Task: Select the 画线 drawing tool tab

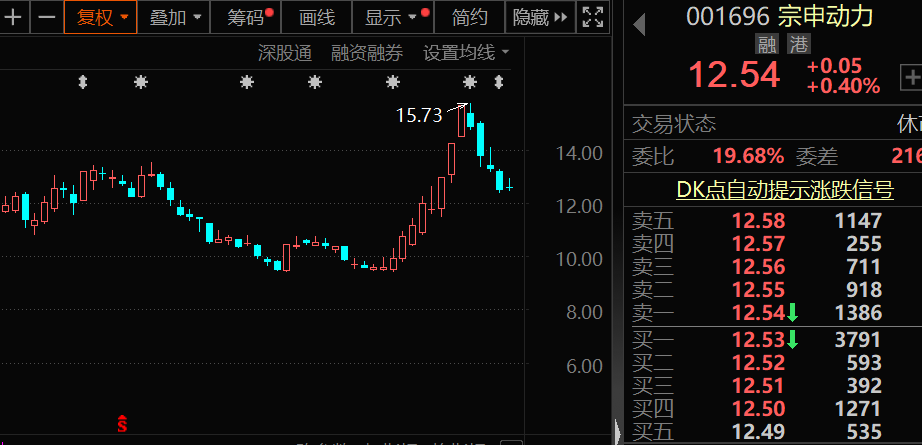Action: 317,17
